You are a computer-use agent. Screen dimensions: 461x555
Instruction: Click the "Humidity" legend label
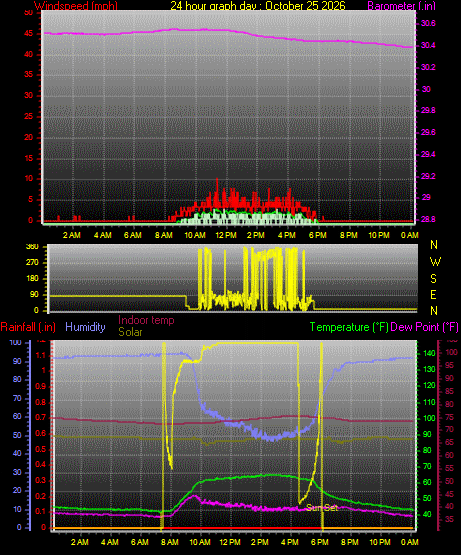pos(85,327)
